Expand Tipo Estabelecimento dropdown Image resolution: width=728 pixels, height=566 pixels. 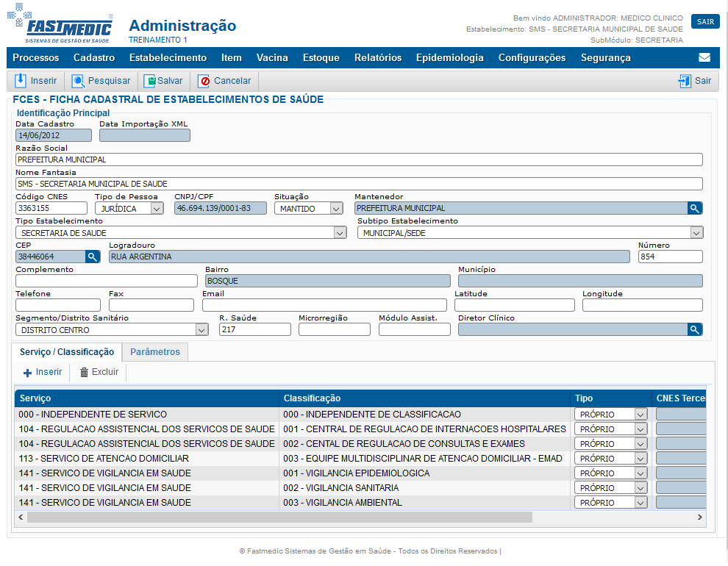[340, 233]
